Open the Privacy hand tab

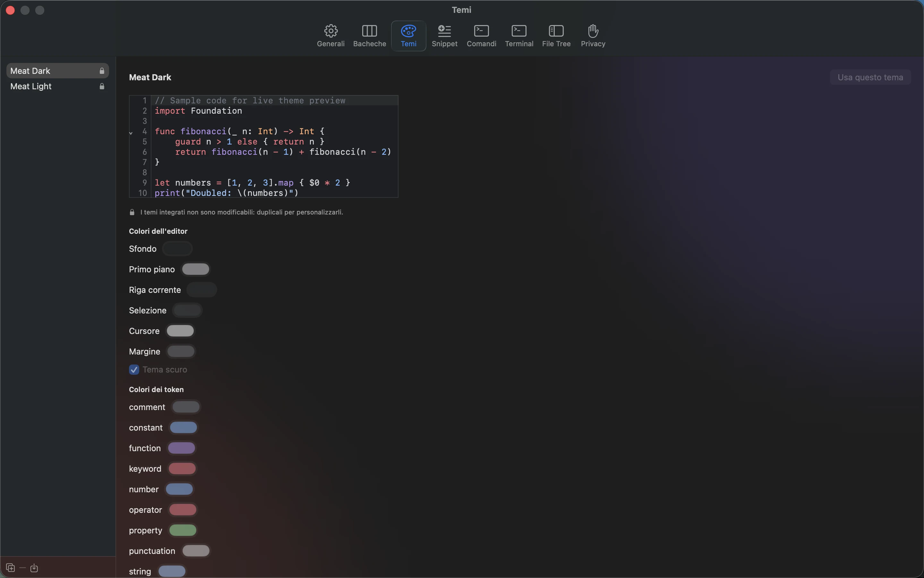[x=593, y=36]
